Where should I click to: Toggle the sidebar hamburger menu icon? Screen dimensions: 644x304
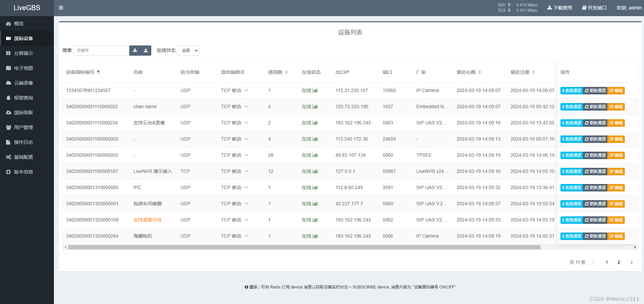click(61, 8)
